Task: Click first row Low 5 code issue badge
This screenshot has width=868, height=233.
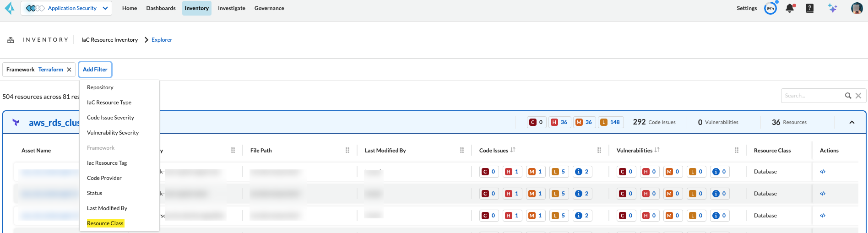Action: point(559,172)
